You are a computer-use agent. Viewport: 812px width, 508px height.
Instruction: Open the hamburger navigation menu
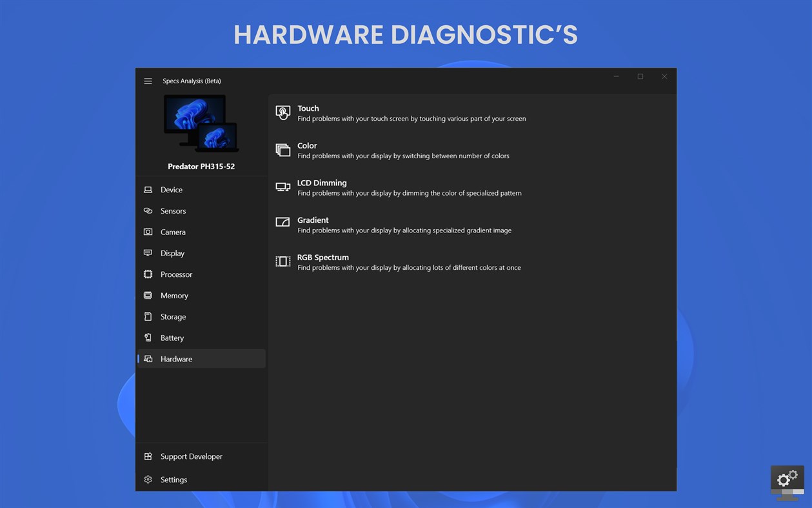point(148,81)
